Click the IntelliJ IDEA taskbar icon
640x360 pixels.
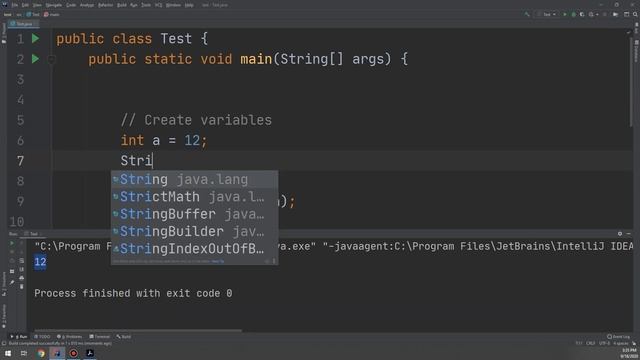pos(57,353)
